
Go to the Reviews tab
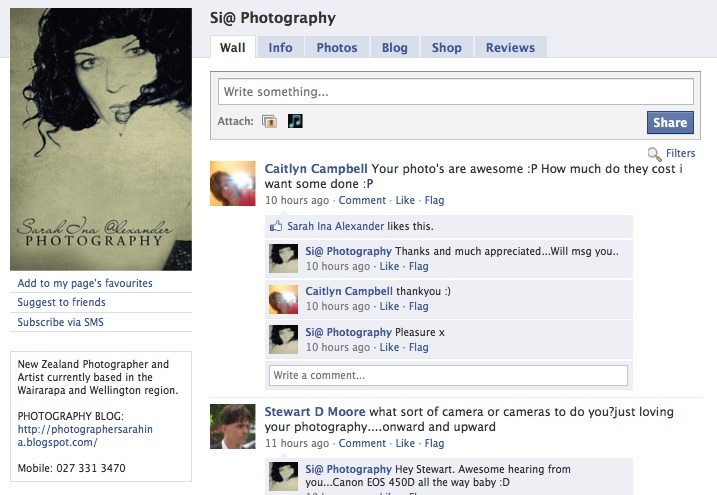click(510, 48)
